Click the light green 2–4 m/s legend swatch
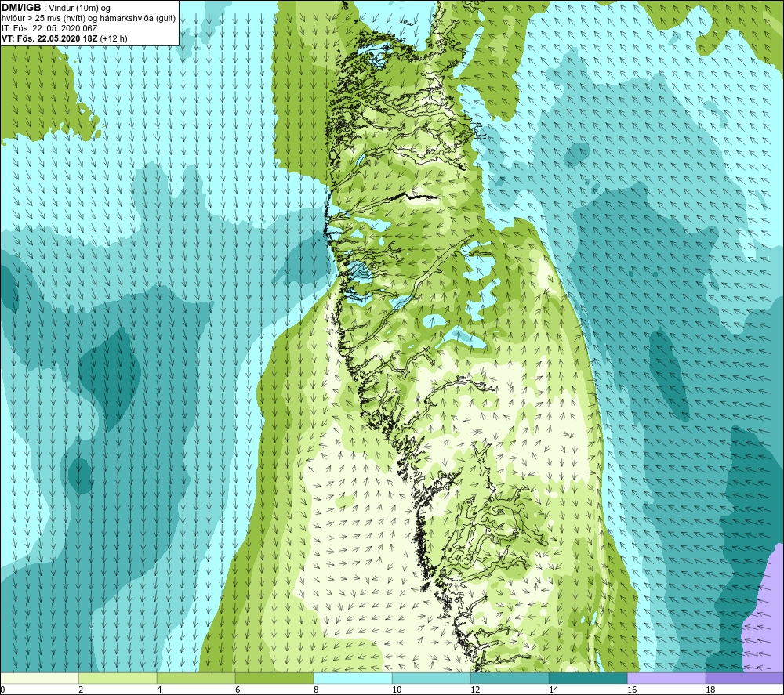This screenshot has width=784, height=695. [x=118, y=679]
